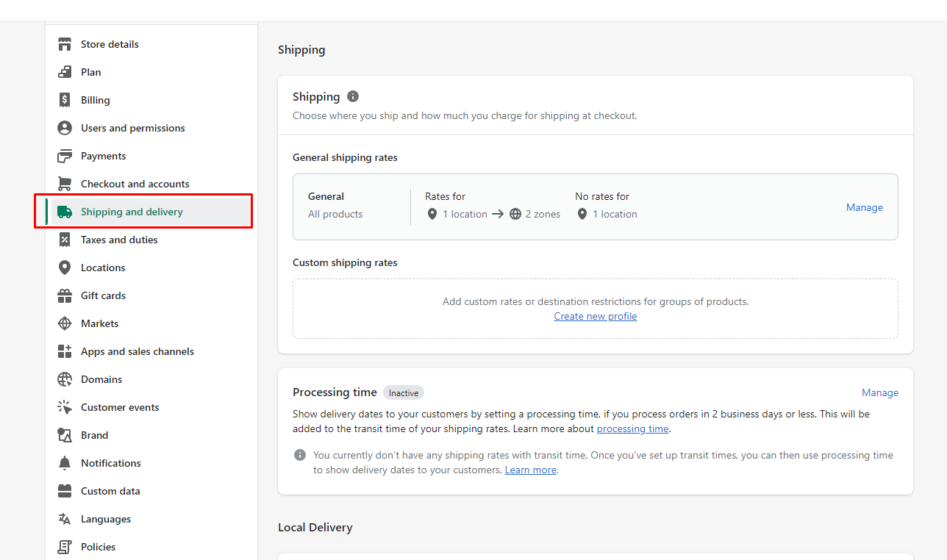Click the Billing dollar receipt icon
The width and height of the screenshot is (947, 560).
pyautogui.click(x=65, y=100)
